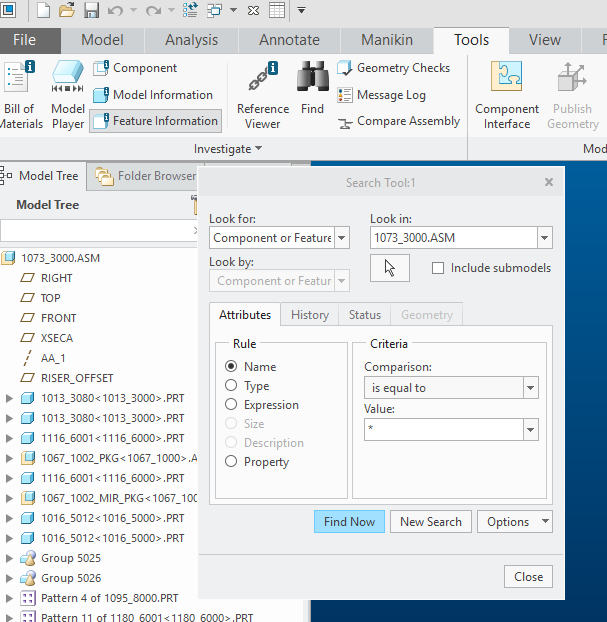Expand Group 5025 in model tree
The width and height of the screenshot is (607, 622).
click(x=10, y=558)
